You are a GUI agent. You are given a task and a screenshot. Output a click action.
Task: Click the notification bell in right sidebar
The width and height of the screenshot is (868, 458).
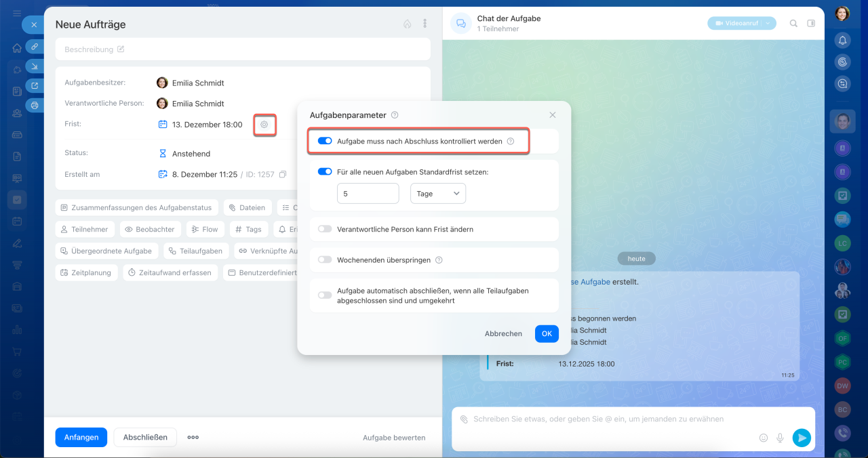[842, 40]
